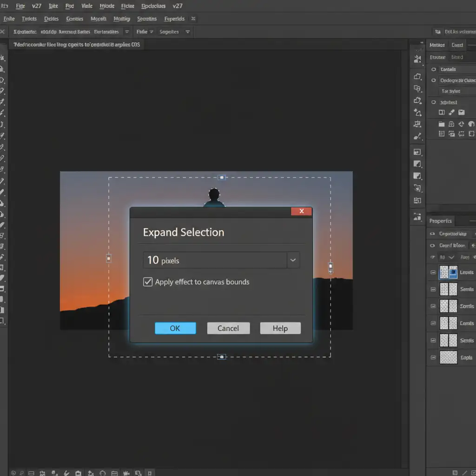Toggle visibility of the Lepids layer

click(433, 272)
